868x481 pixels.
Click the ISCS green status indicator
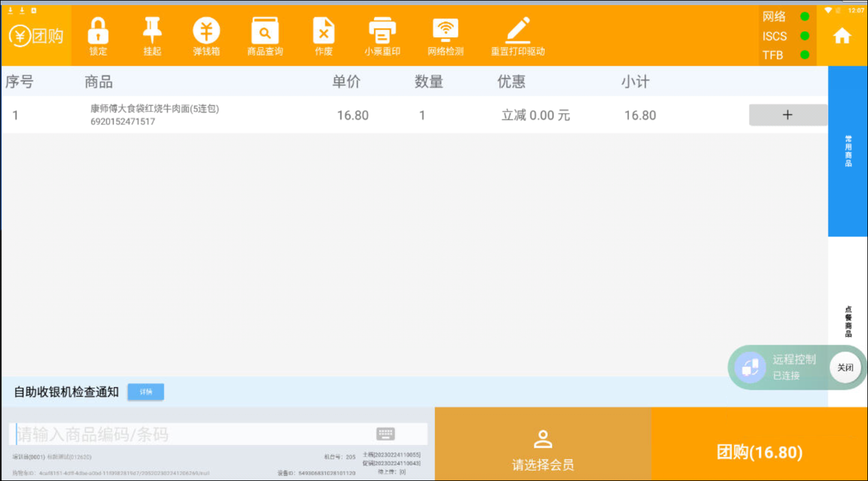[805, 36]
